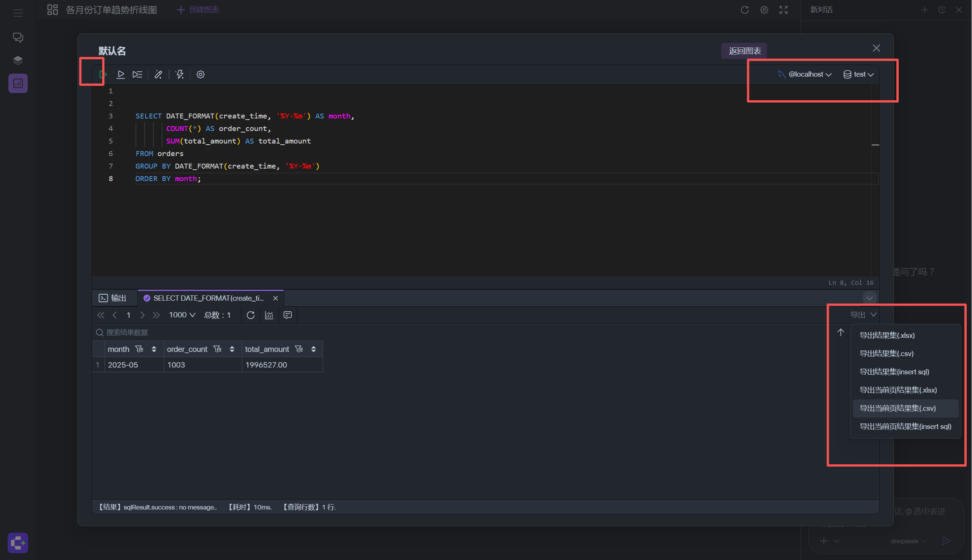The width and height of the screenshot is (972, 560).
Task: Click the plus attachment icon in chat input
Action: [x=823, y=541]
